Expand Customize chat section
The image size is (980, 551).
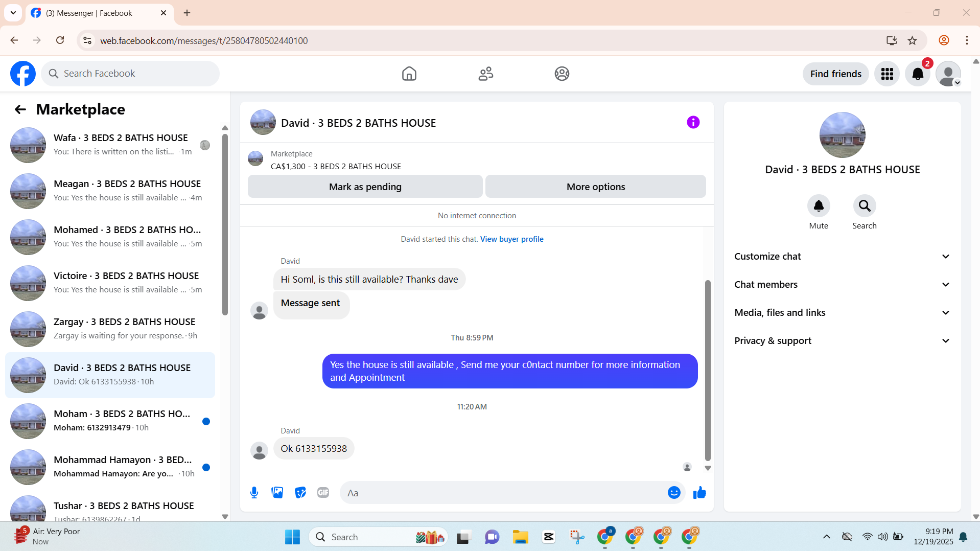coord(842,257)
